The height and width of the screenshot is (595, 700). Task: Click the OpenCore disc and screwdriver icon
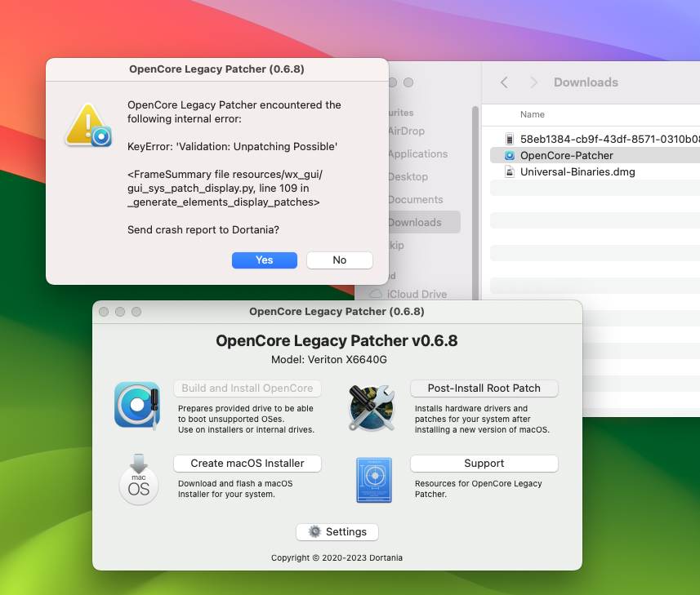coord(137,405)
